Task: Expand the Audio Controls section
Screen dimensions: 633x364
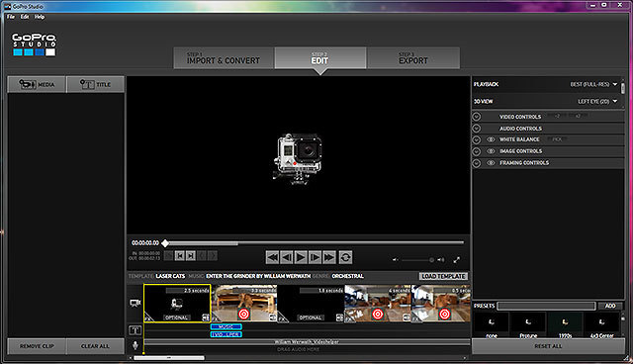Action: (x=477, y=129)
